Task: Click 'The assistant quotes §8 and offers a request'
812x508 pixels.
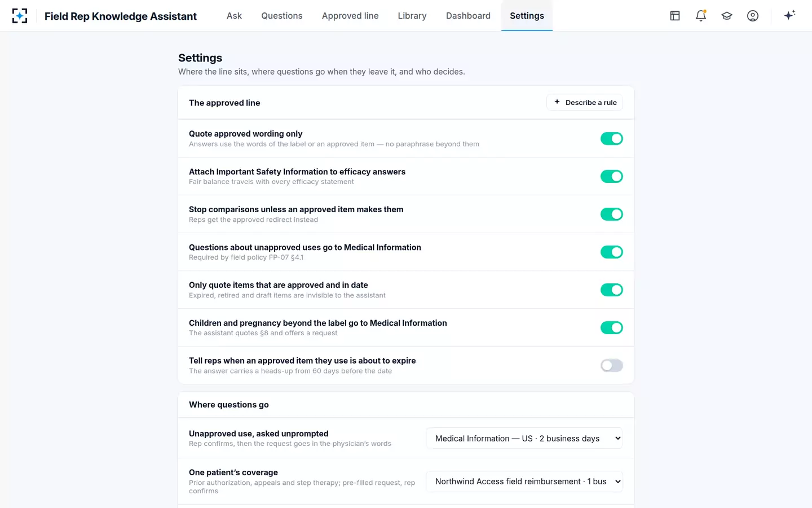Action: tap(263, 333)
